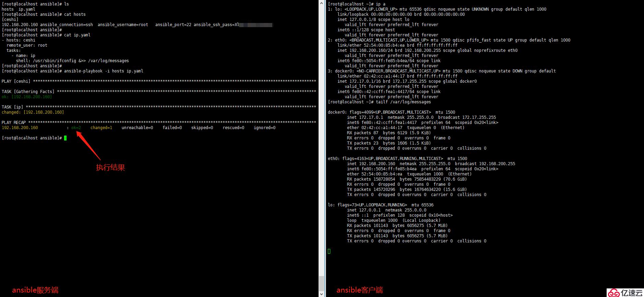Click the 'RX packets 158728054' line

tap(407, 179)
